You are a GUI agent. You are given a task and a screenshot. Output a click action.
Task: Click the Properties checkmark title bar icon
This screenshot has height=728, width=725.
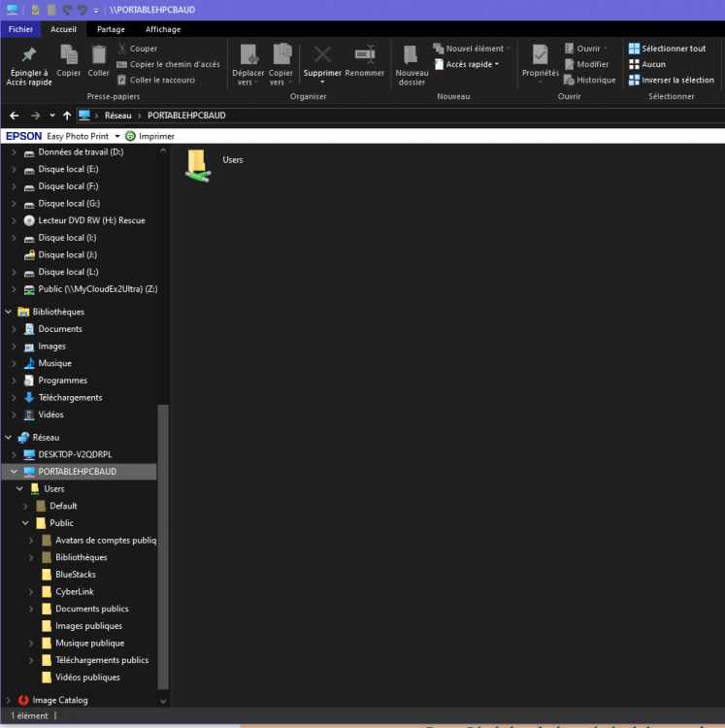coord(35,10)
